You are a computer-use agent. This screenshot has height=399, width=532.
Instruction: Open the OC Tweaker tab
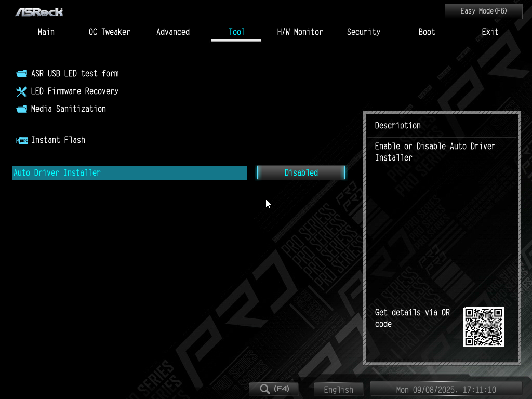(109, 32)
